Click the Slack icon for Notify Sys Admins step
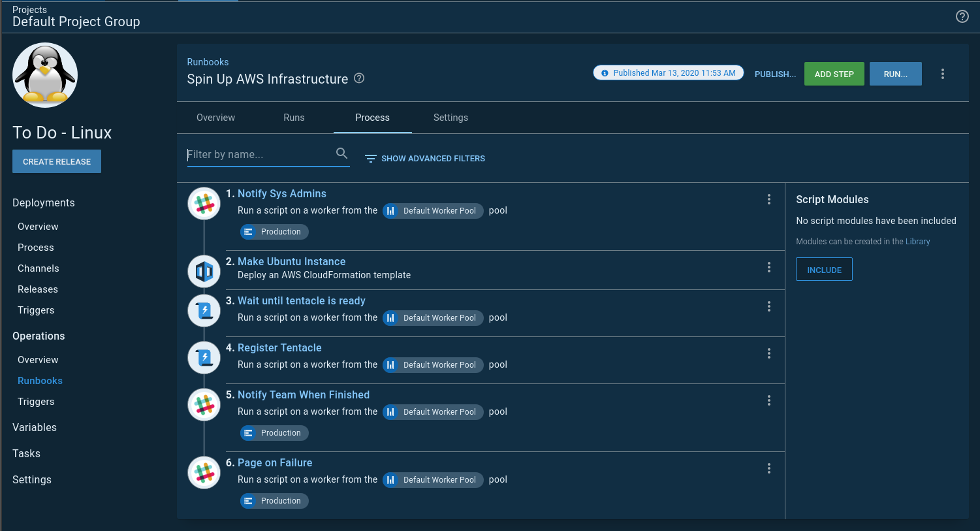 click(x=204, y=204)
